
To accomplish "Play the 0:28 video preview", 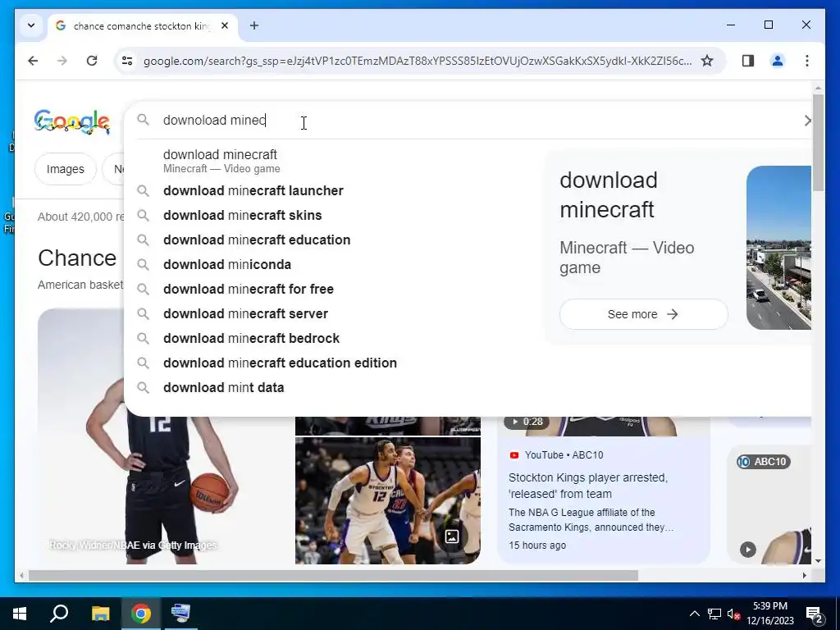I will (x=527, y=422).
